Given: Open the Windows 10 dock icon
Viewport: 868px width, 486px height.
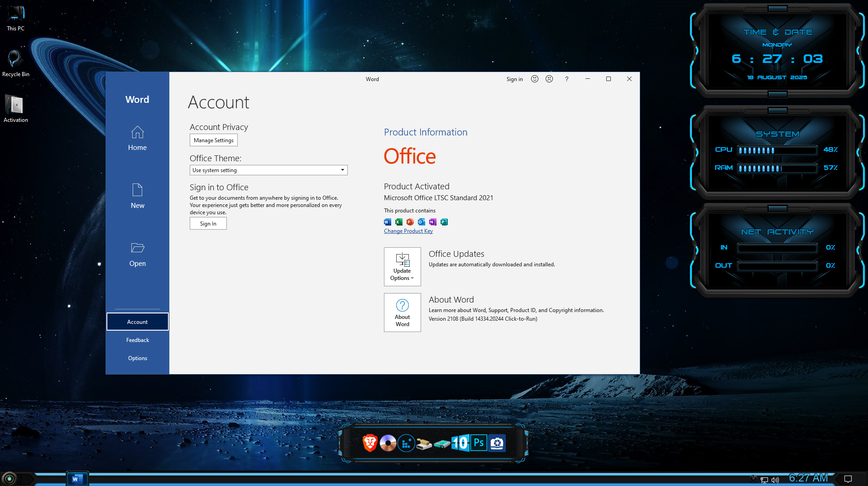Looking at the screenshot, I should (460, 443).
